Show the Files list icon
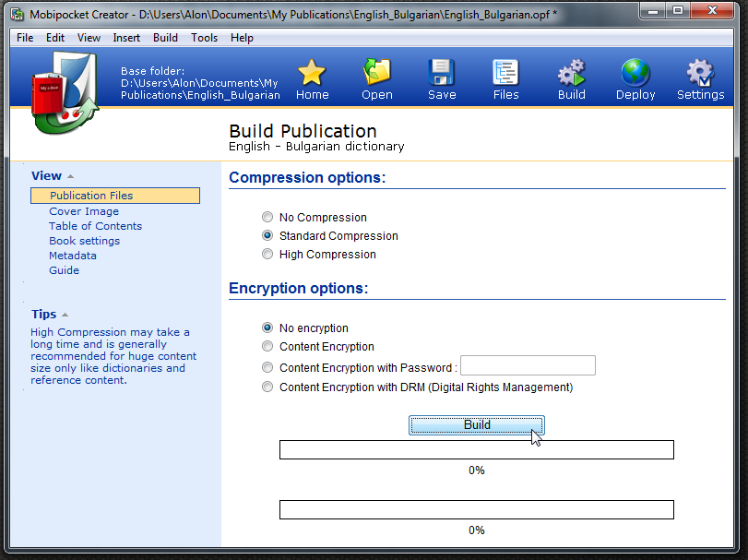 pyautogui.click(x=505, y=73)
